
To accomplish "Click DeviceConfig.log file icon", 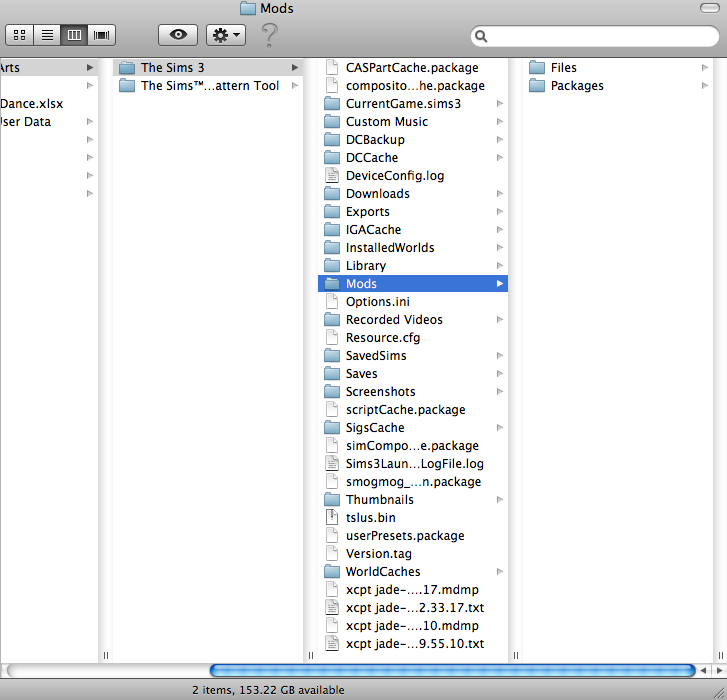I will 332,176.
